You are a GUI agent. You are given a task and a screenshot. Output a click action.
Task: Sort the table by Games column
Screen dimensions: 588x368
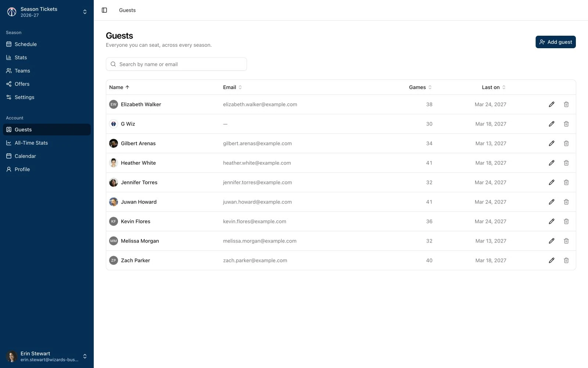420,87
